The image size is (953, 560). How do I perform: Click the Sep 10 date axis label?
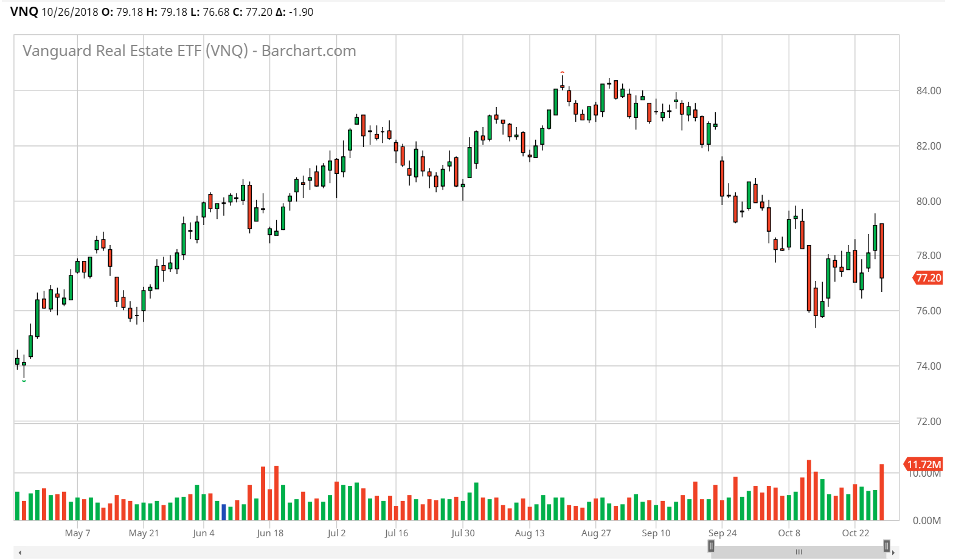click(656, 533)
